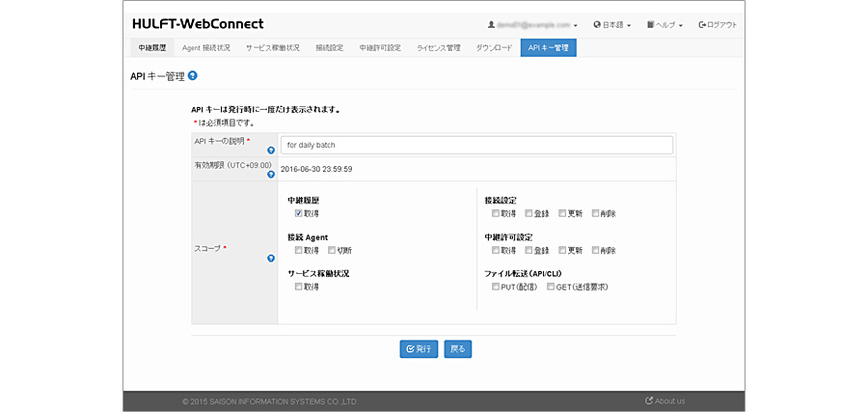The width and height of the screenshot is (868, 412).
Task: Check 取得 under 接続設定
Action: (x=496, y=213)
